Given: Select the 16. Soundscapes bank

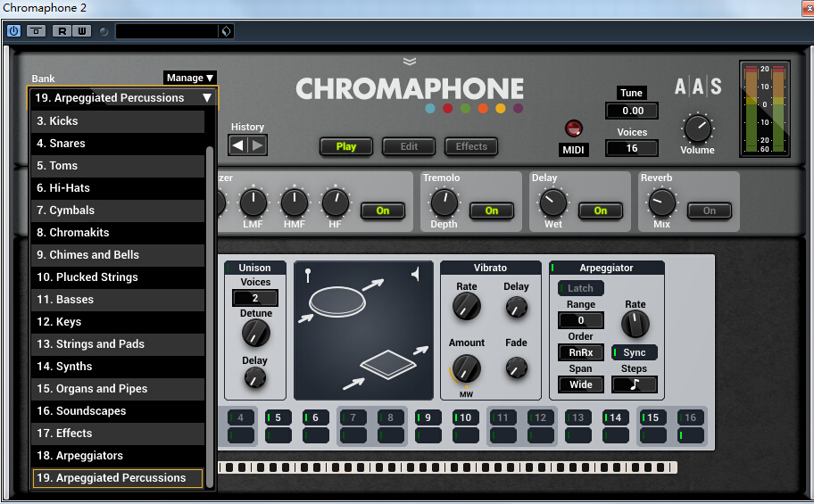Looking at the screenshot, I should pos(117,411).
